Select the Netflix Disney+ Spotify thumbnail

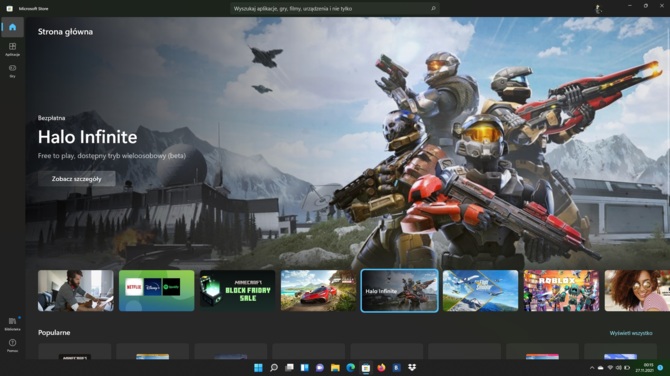[156, 291]
